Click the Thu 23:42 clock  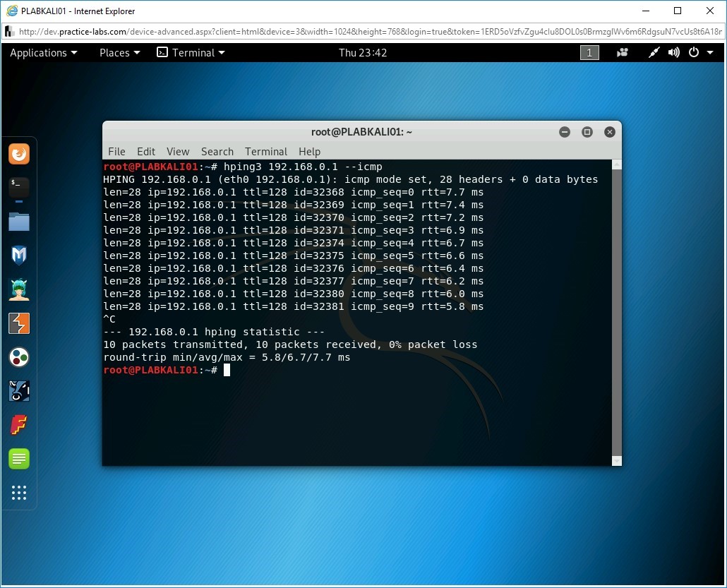tap(363, 53)
